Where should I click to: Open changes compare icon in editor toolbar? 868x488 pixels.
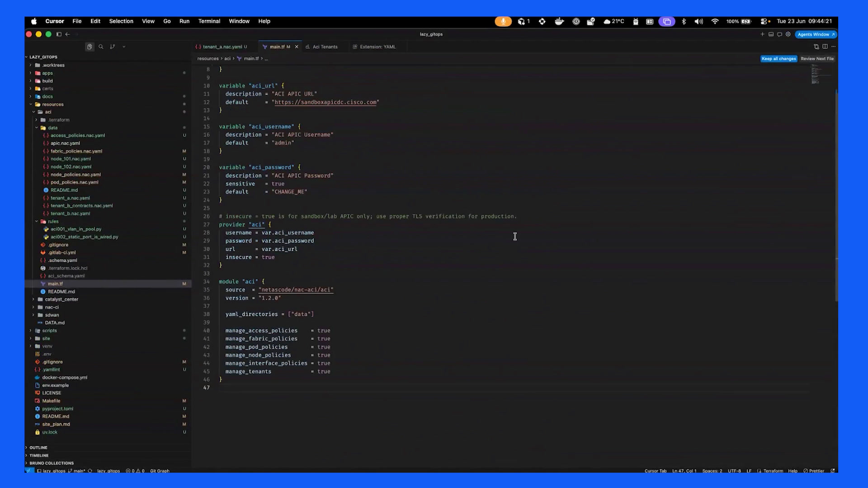click(816, 47)
